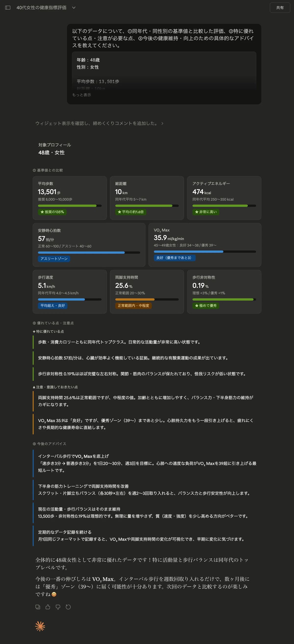Image resolution: width=294 pixels, height=644 pixels.
Task: Click the 安静時心拍数 blue progress bar
Action: coord(89,253)
